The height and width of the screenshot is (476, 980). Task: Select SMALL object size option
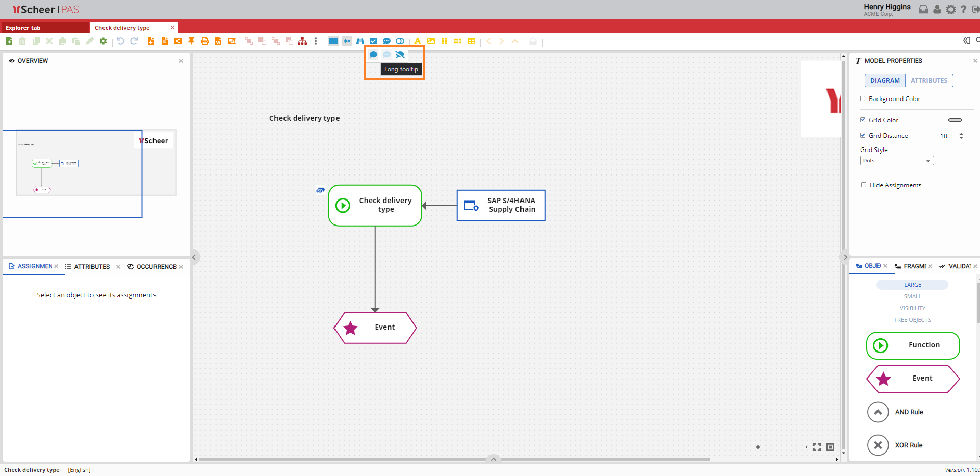[x=912, y=296]
